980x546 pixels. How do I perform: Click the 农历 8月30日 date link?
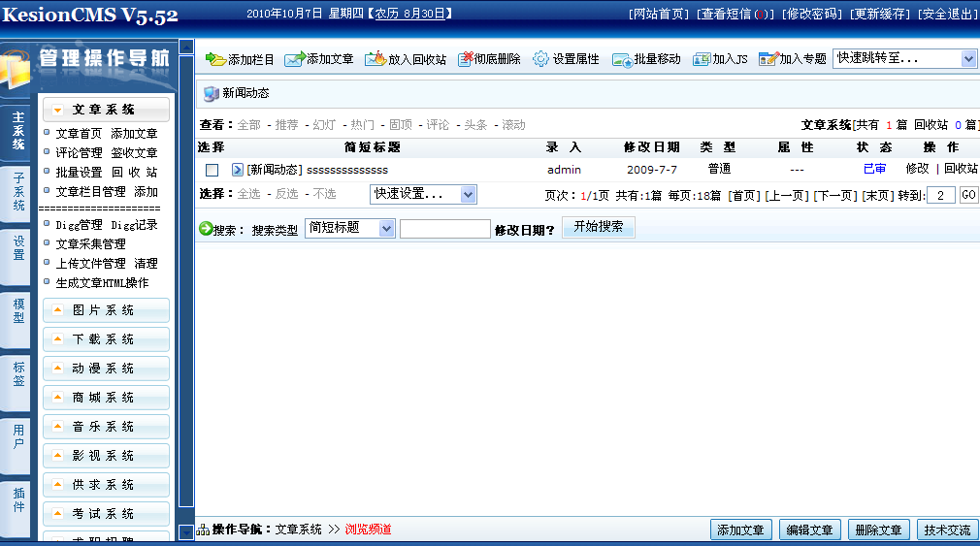point(409,14)
